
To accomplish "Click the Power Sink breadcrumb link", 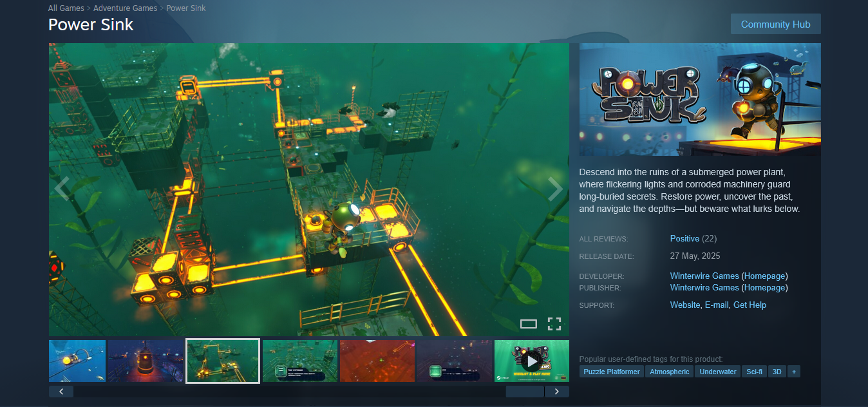I will pyautogui.click(x=186, y=8).
